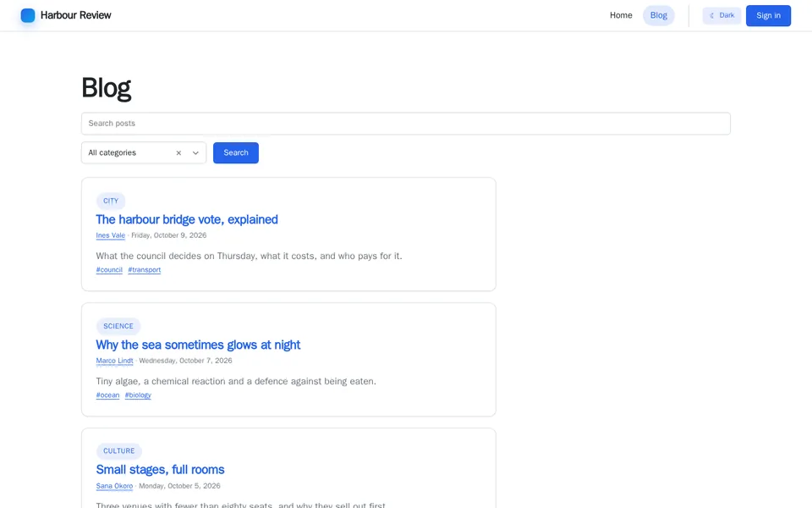Follow the #ocean tag link
Image resolution: width=812 pixels, height=508 pixels.
pyautogui.click(x=107, y=395)
